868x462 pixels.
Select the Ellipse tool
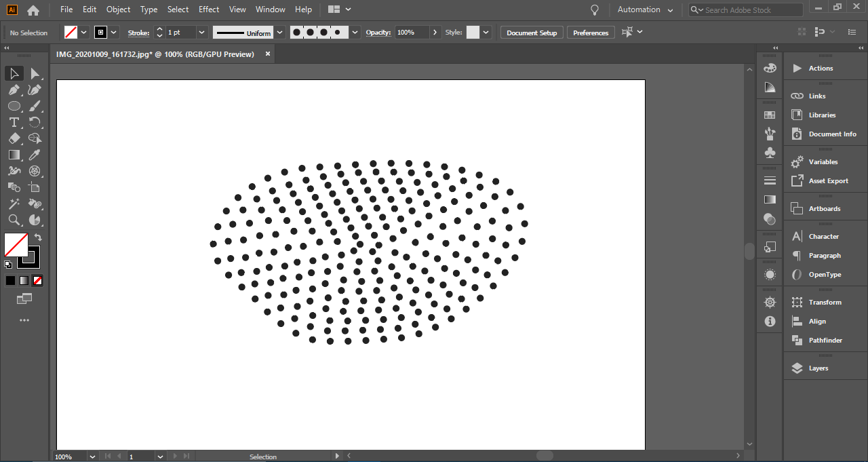(14, 106)
